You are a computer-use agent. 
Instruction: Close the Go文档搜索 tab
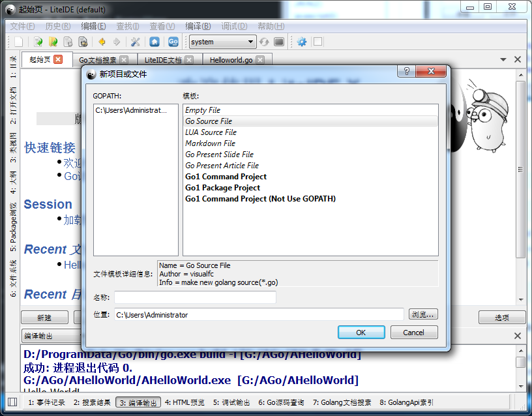[x=124, y=60]
